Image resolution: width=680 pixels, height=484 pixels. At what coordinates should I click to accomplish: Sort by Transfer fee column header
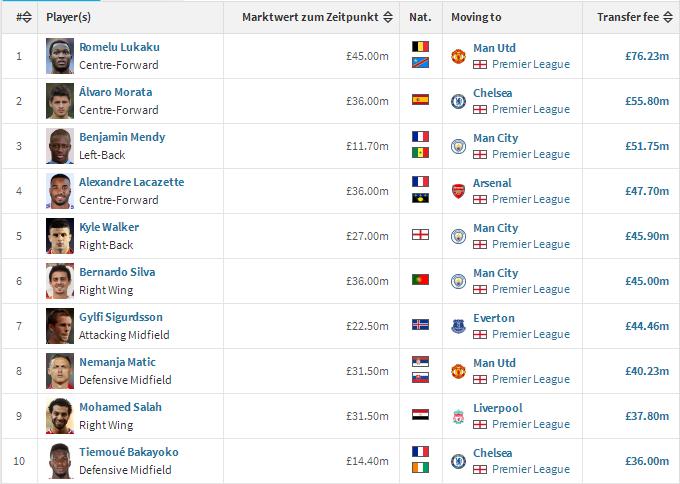633,17
